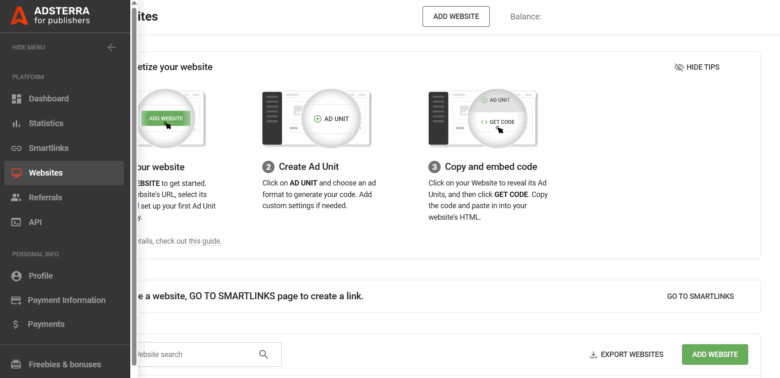The image size is (780, 378).
Task: Click the HIDE MENU label
Action: (28, 47)
